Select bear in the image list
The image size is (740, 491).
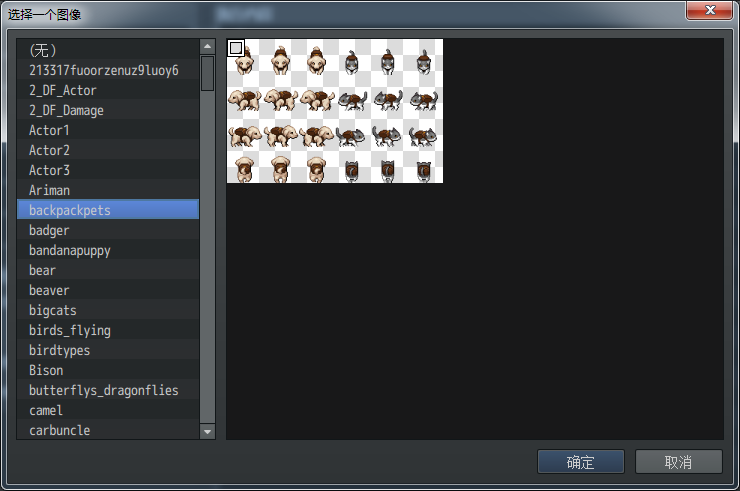(108, 270)
